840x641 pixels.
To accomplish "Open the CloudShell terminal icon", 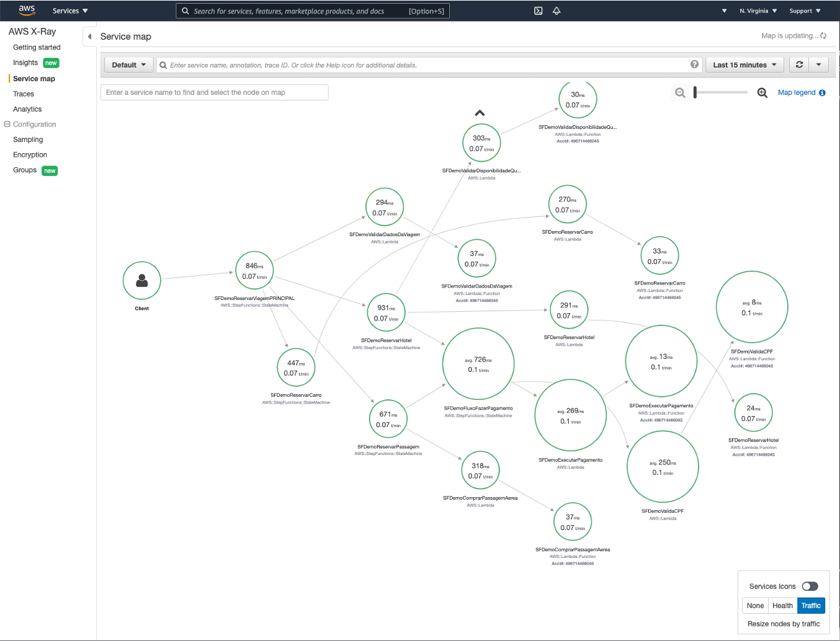I will point(538,11).
